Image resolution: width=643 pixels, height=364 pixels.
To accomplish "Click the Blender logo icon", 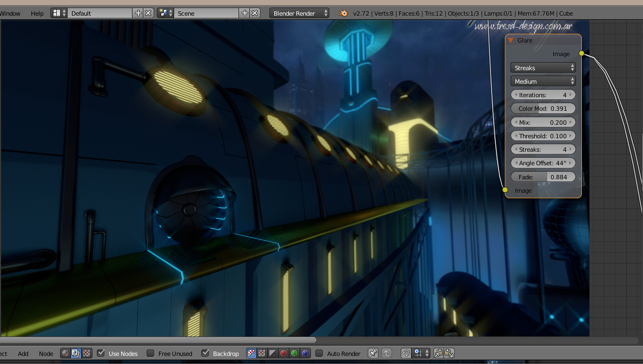I will coord(343,13).
